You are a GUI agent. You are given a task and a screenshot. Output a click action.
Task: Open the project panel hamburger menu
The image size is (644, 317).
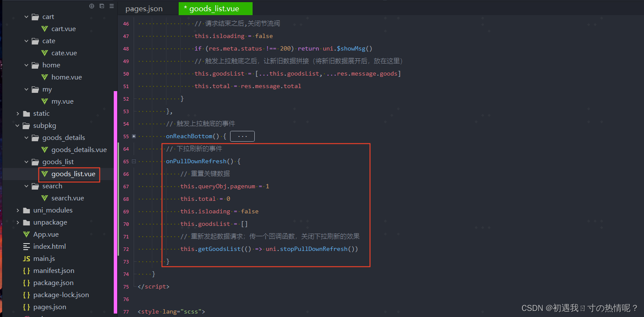coord(112,6)
